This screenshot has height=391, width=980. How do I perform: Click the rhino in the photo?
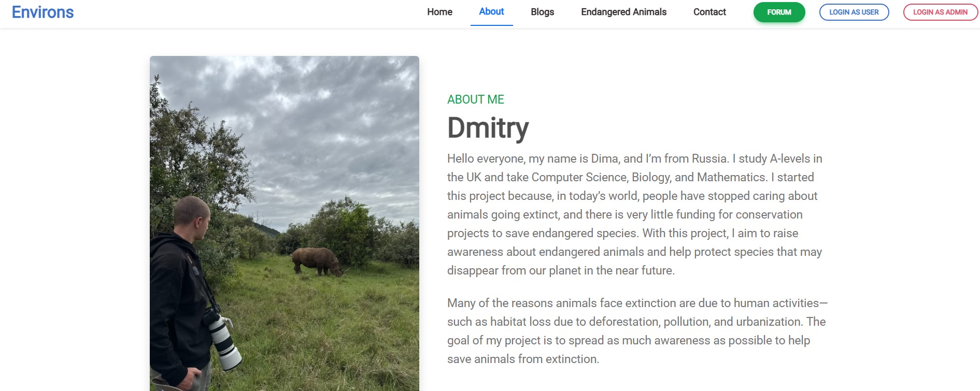[317, 260]
